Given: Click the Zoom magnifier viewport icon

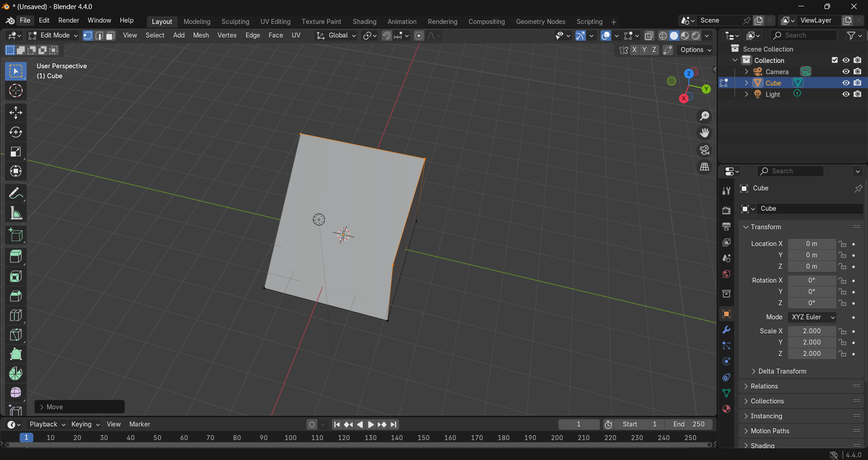Looking at the screenshot, I should (x=704, y=116).
